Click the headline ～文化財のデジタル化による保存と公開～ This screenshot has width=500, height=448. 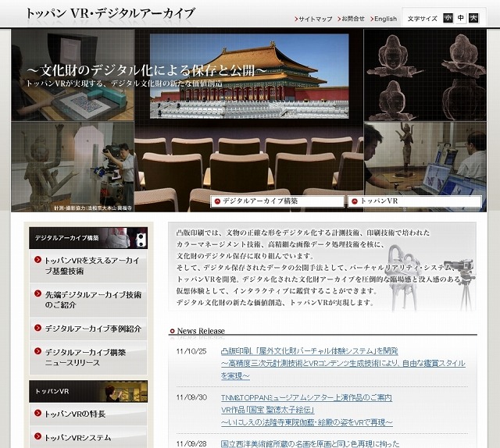click(146, 70)
